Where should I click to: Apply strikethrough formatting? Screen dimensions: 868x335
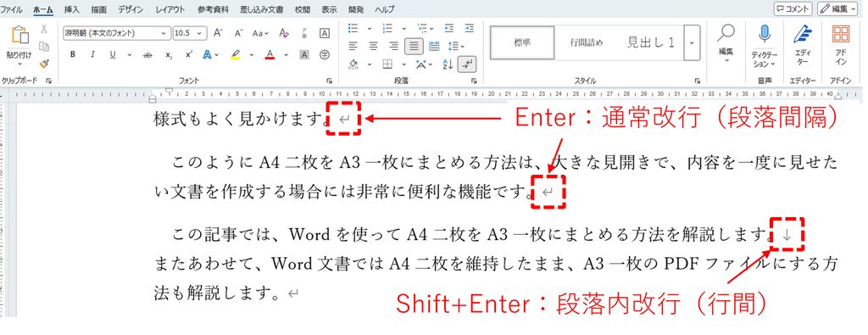147,55
